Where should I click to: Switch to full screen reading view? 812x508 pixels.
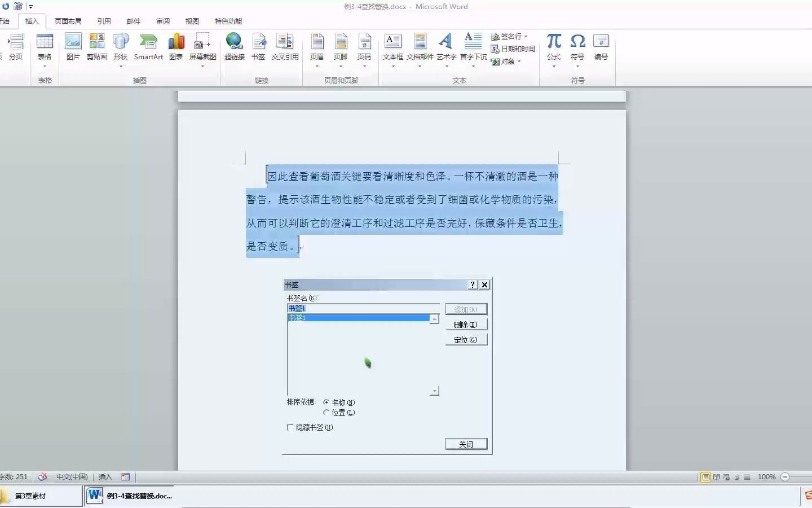pos(716,477)
